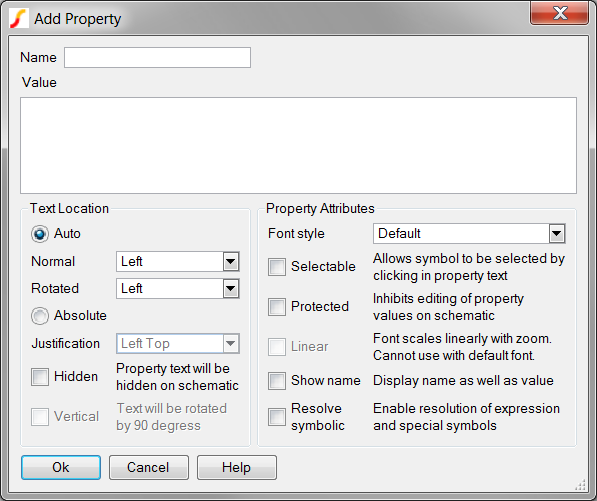Toggle the Linear font checkbox
This screenshot has width=597, height=501.
pyautogui.click(x=277, y=347)
